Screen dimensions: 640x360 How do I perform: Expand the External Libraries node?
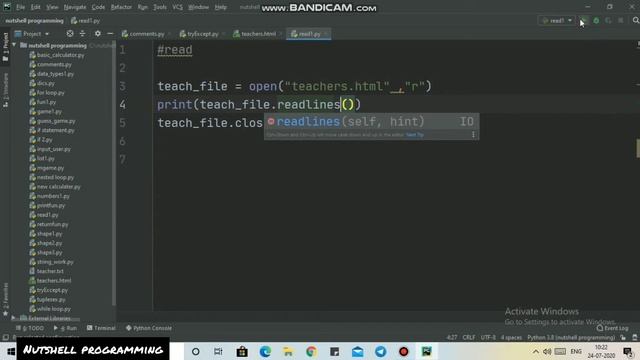(13, 318)
